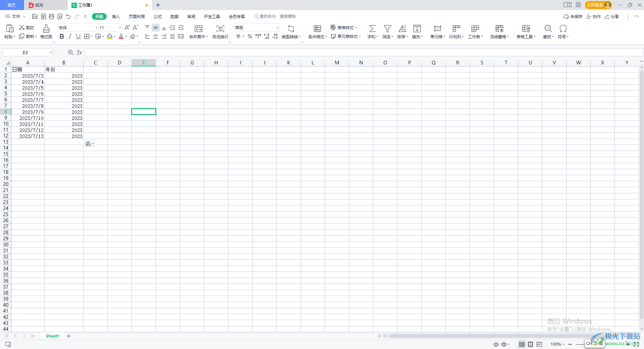Click the unsaved (未保存) cloud status
Viewport: 644px width, 349px height.
tap(573, 16)
